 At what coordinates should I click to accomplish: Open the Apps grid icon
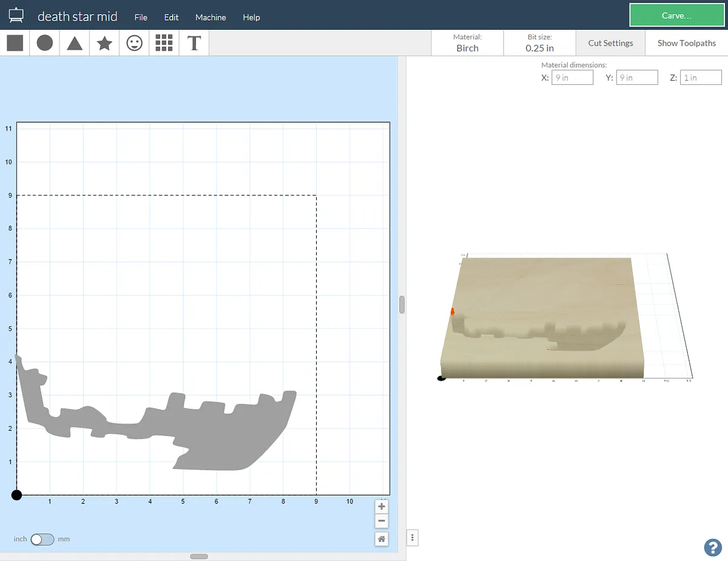point(164,43)
